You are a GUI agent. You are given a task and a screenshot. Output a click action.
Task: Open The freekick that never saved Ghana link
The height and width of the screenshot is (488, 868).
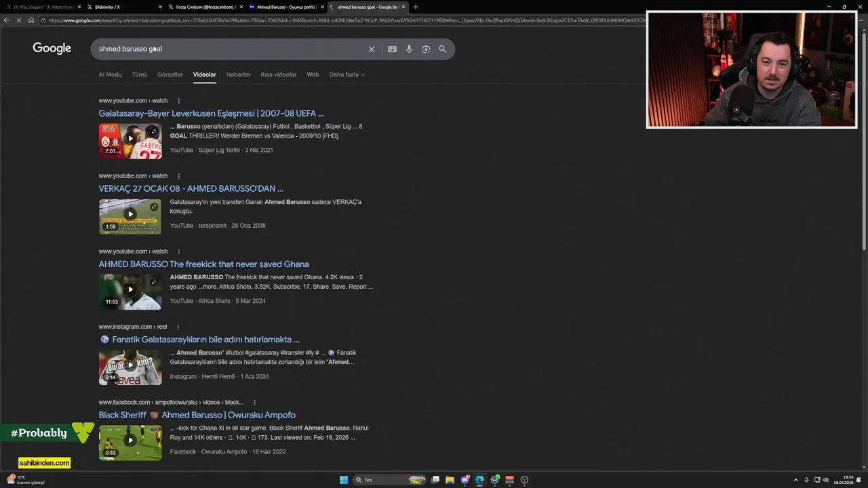point(203,264)
